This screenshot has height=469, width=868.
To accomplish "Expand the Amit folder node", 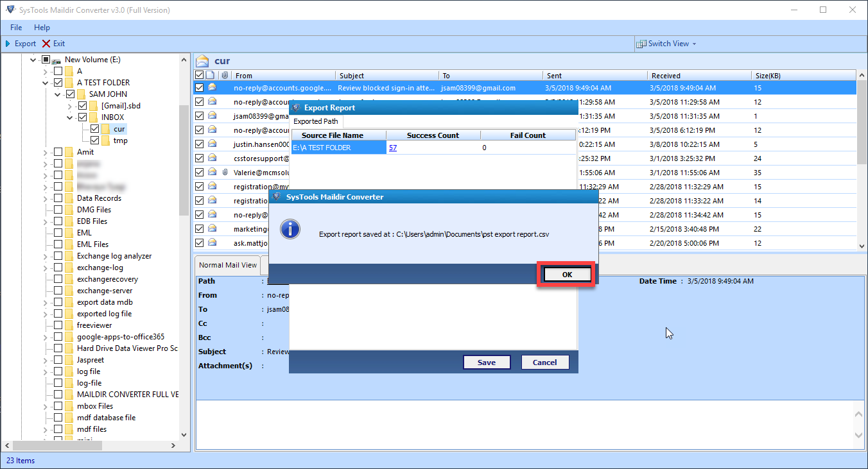I will (x=46, y=152).
